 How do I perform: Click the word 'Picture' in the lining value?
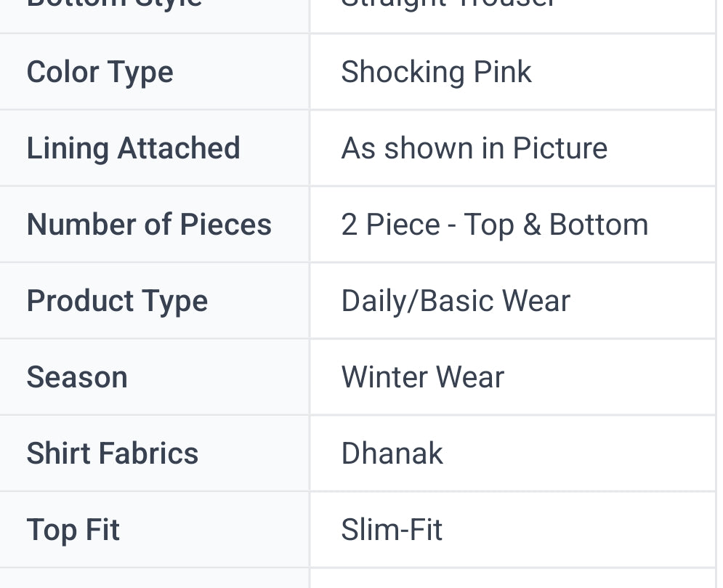tap(560, 148)
